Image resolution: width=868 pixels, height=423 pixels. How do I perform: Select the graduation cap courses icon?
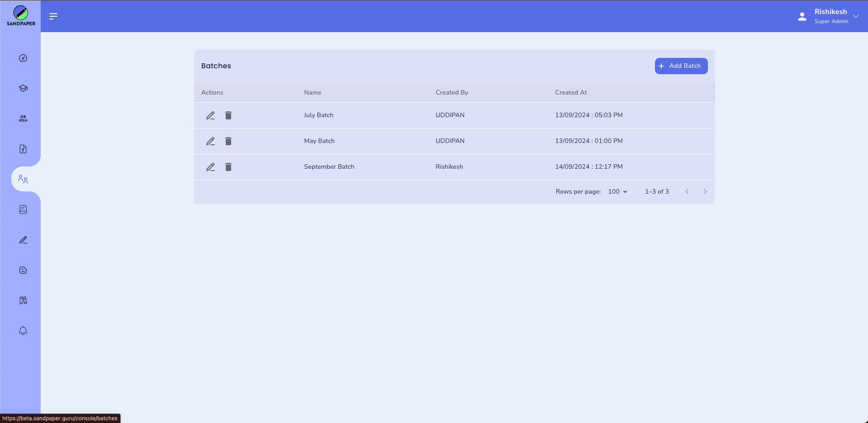click(x=23, y=88)
